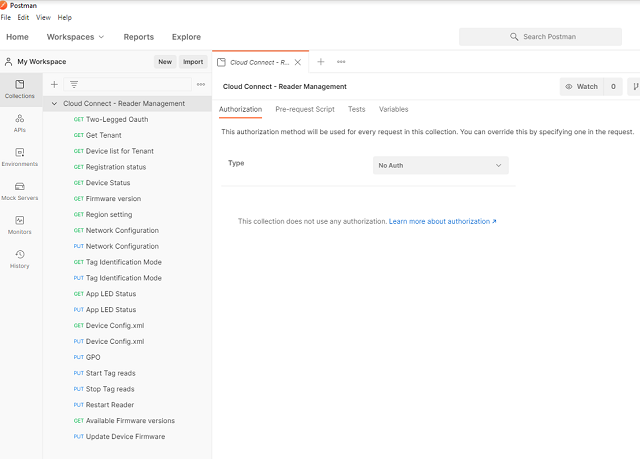This screenshot has width=640, height=459.
Task: Expand the Workspaces dropdown menu
Action: (76, 37)
